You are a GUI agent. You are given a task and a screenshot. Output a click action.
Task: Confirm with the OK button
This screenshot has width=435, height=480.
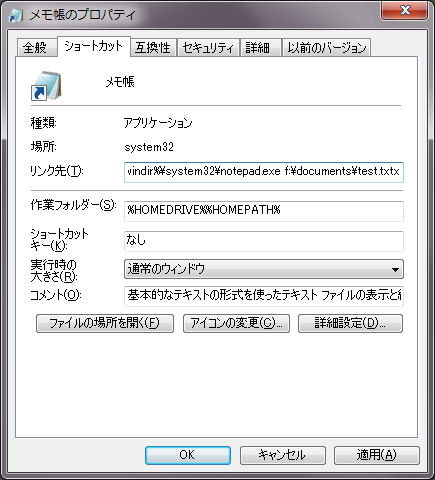pos(188,455)
